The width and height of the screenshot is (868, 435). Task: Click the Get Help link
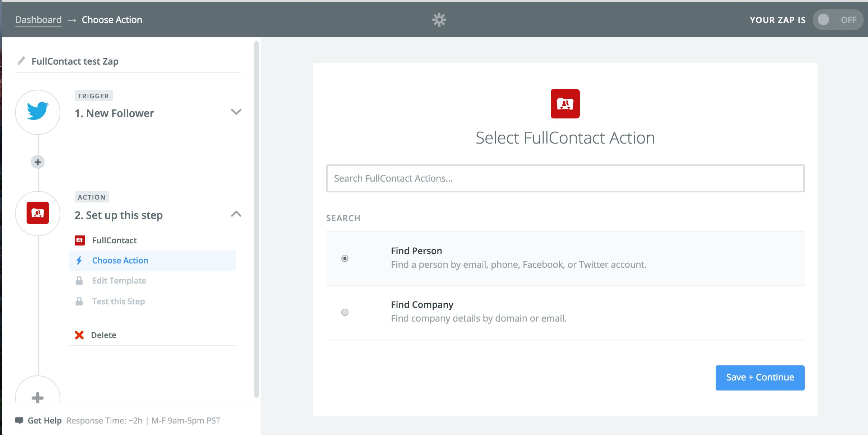[45, 421]
